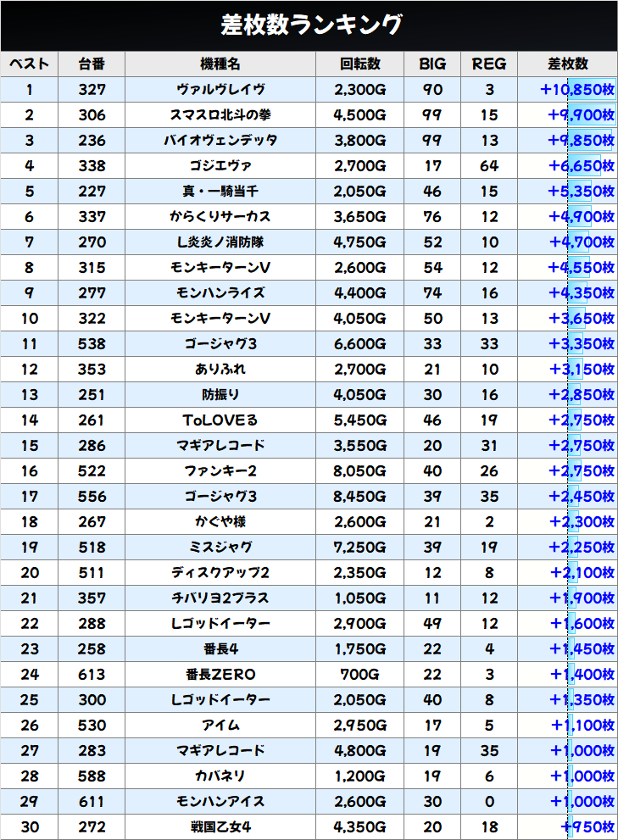Click the +3,150枚 difference value

(x=581, y=369)
